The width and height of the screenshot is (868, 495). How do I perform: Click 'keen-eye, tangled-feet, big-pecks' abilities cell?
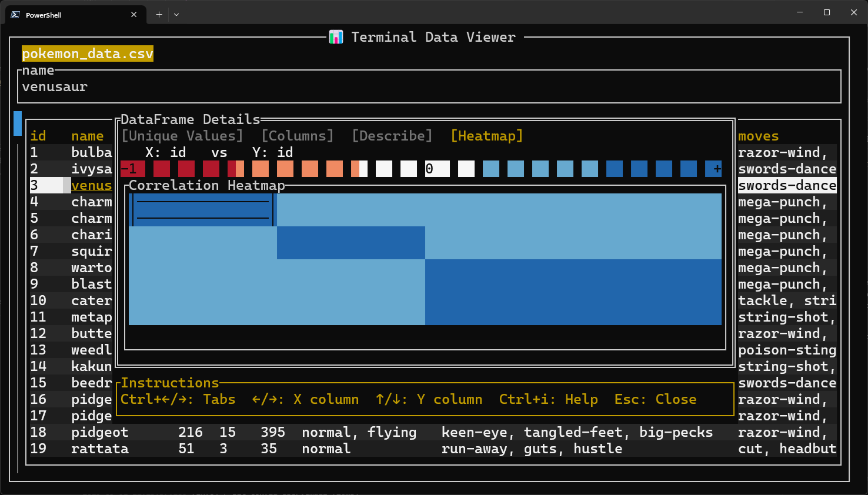tap(577, 432)
